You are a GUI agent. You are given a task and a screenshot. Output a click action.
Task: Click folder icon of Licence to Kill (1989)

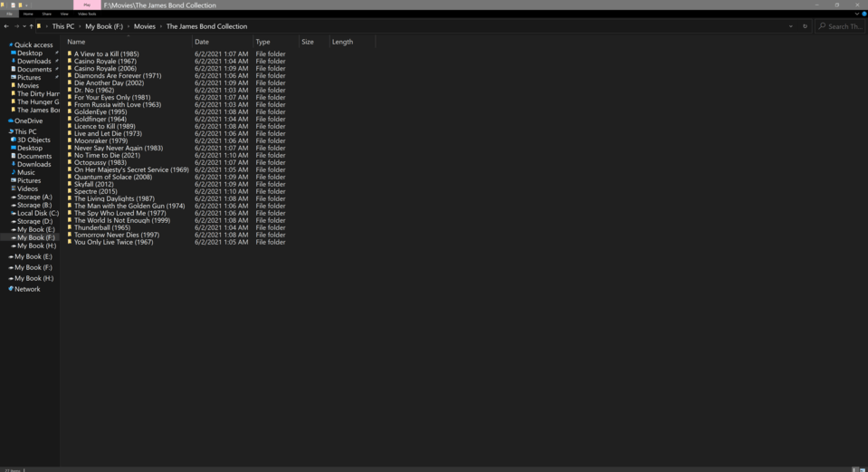(70, 126)
